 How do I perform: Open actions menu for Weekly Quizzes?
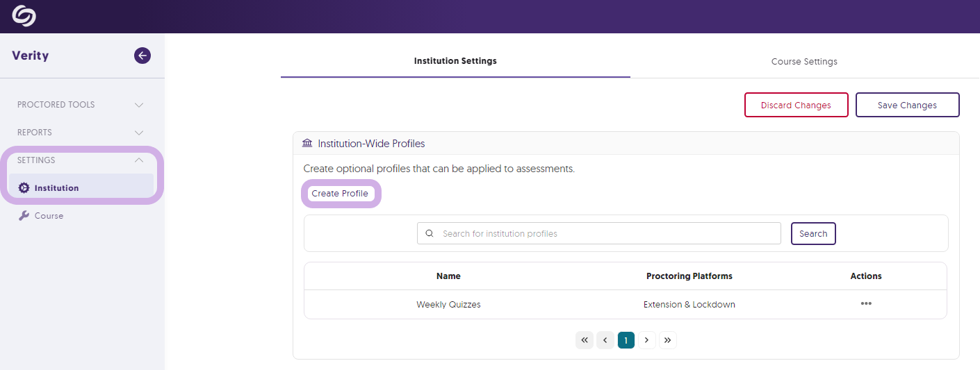(866, 303)
